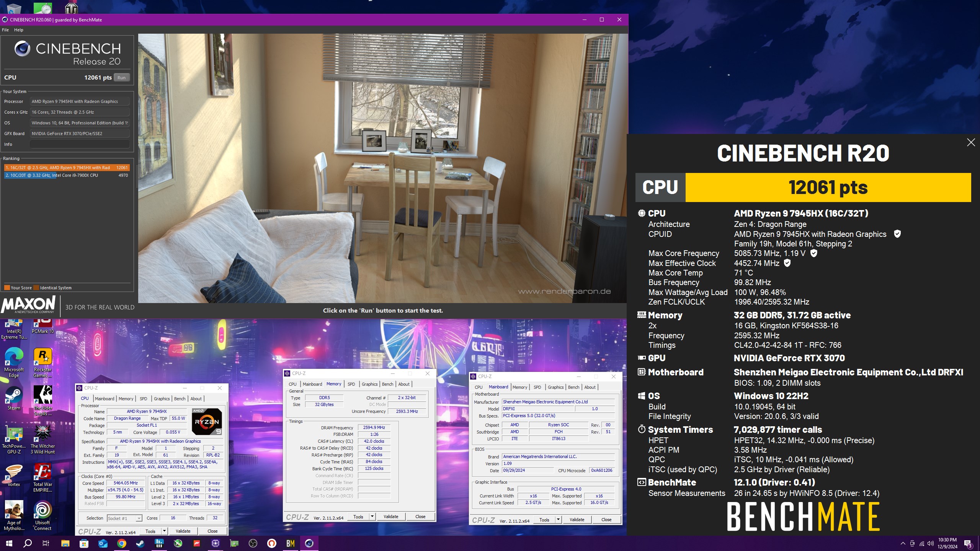Show hidden system tray icons

903,543
